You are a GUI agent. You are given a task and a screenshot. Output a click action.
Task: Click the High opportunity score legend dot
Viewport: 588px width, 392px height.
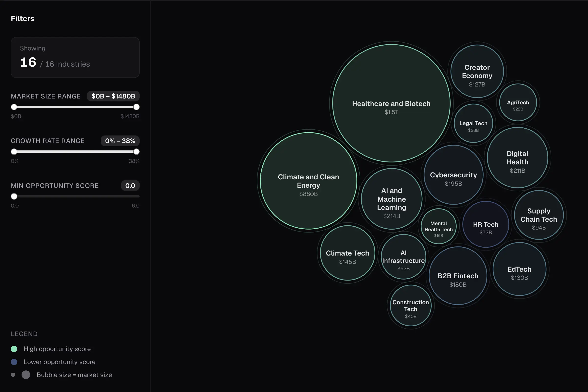tap(14, 349)
